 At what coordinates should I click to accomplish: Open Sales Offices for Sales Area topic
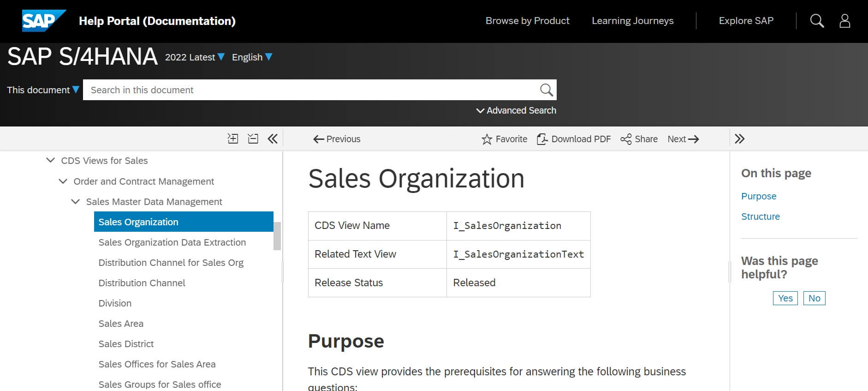pos(157,364)
